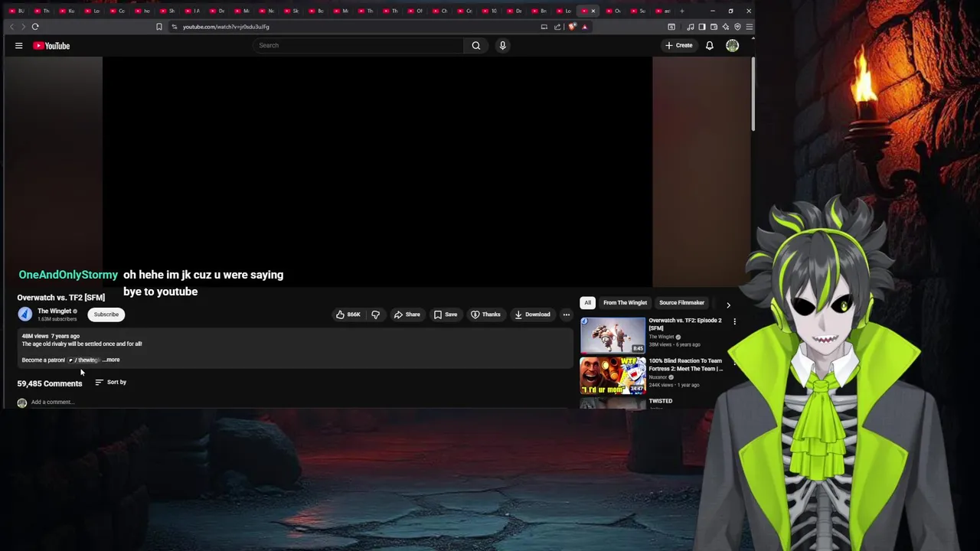Open the Brave shields lion icon
Image resolution: width=980 pixels, height=551 pixels.
tap(572, 27)
